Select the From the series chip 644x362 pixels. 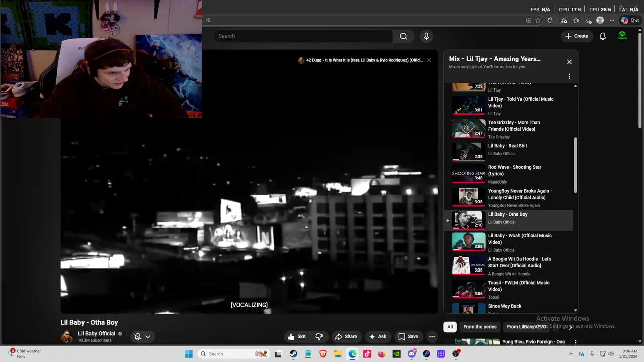(x=479, y=327)
